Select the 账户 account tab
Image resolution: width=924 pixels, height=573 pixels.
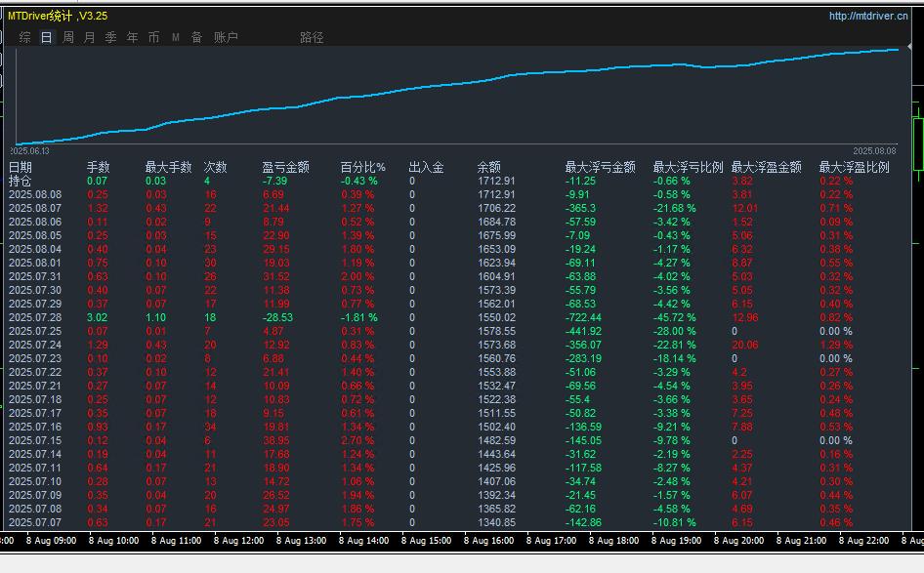[x=226, y=37]
